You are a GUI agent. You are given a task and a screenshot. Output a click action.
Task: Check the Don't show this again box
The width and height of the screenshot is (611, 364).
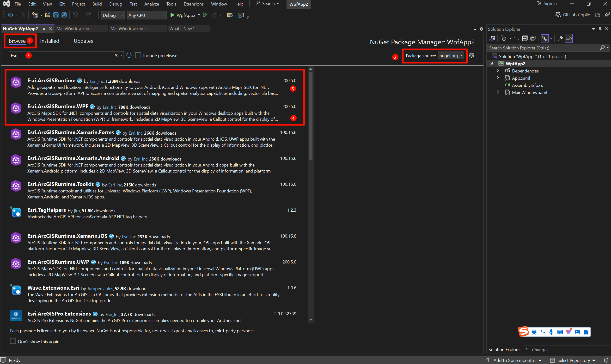(x=13, y=341)
